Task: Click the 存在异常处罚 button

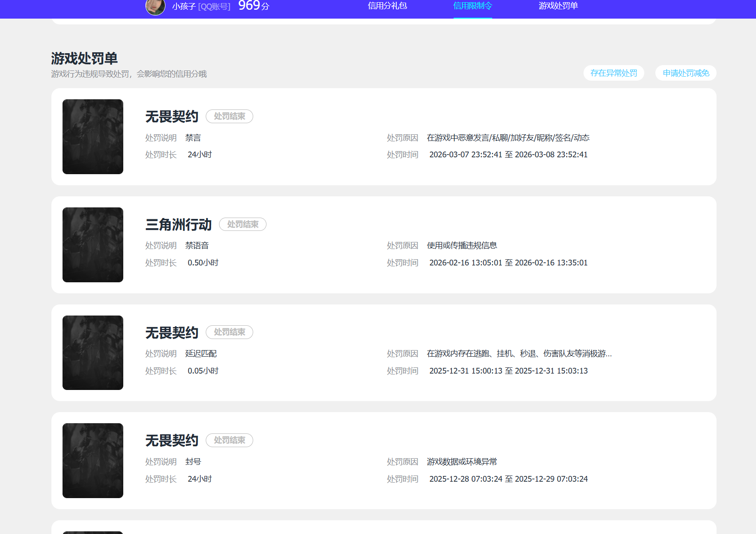Action: (x=614, y=73)
